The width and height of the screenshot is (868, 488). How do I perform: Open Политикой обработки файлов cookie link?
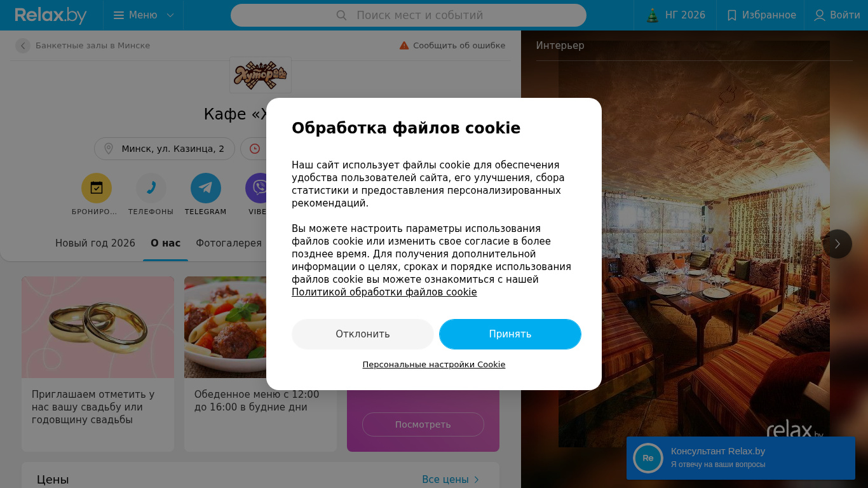(x=384, y=292)
